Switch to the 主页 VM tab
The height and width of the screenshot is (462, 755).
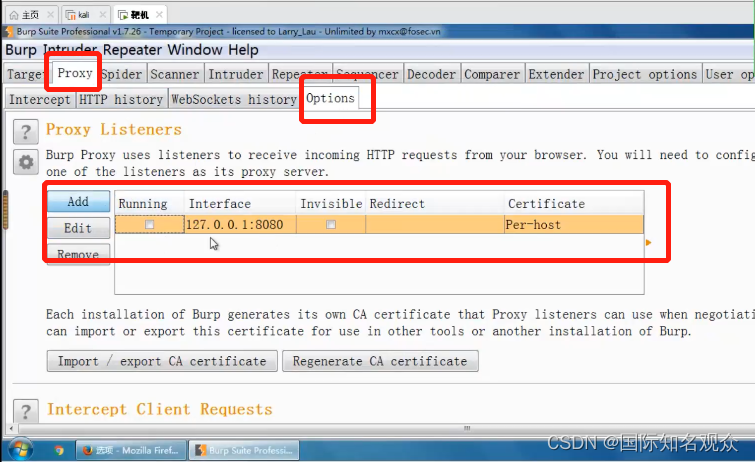30,15
